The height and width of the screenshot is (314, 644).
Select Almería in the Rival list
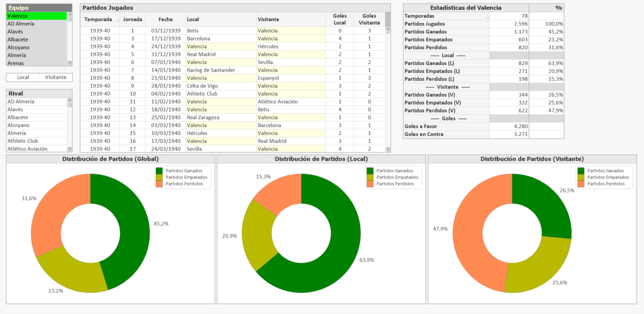pyautogui.click(x=36, y=133)
